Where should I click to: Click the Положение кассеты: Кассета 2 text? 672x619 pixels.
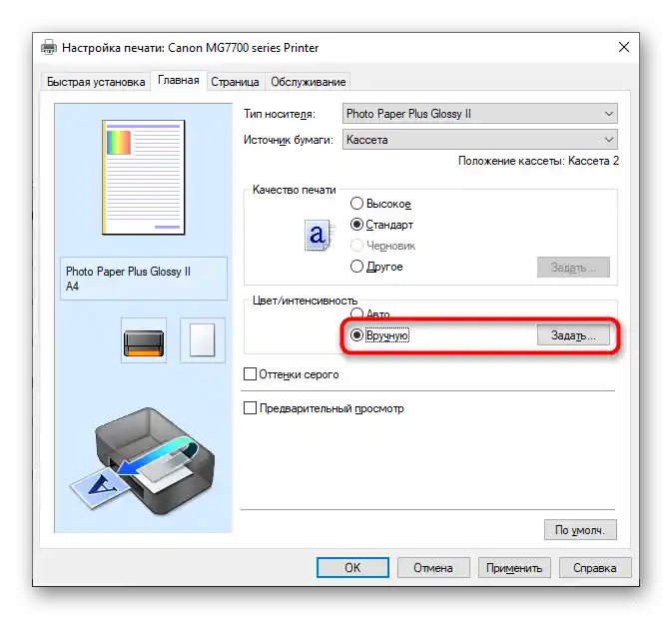tap(539, 161)
